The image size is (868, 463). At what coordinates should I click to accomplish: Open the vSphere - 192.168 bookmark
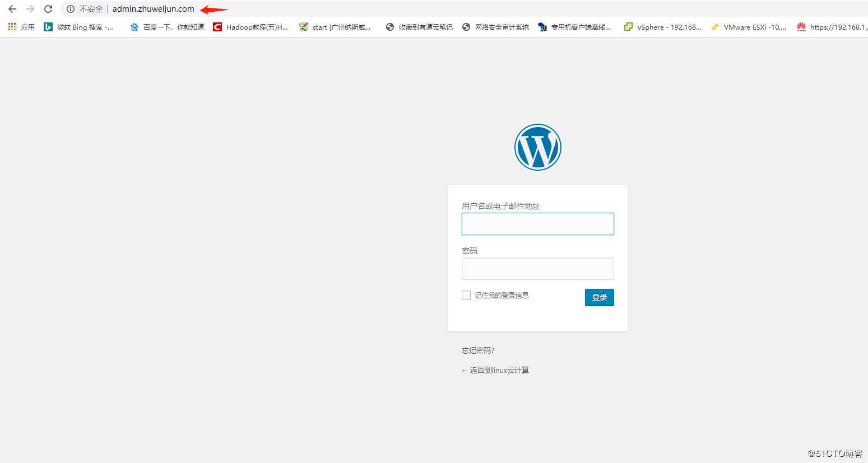pos(663,27)
